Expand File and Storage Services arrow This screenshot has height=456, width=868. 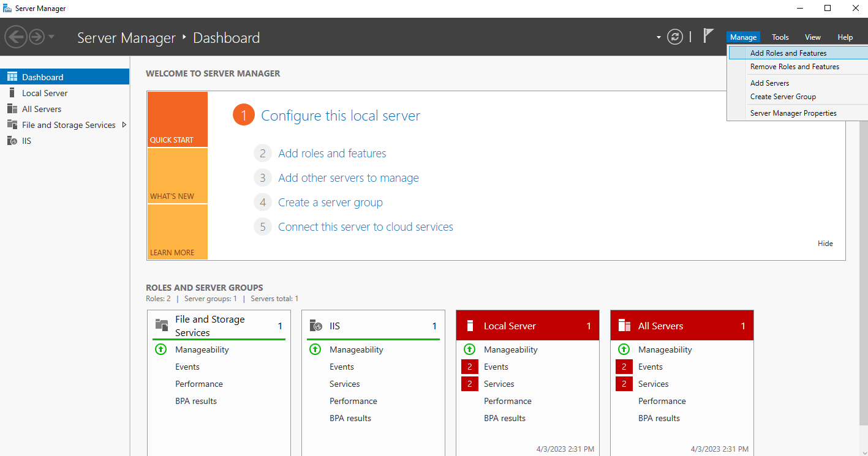(x=124, y=125)
